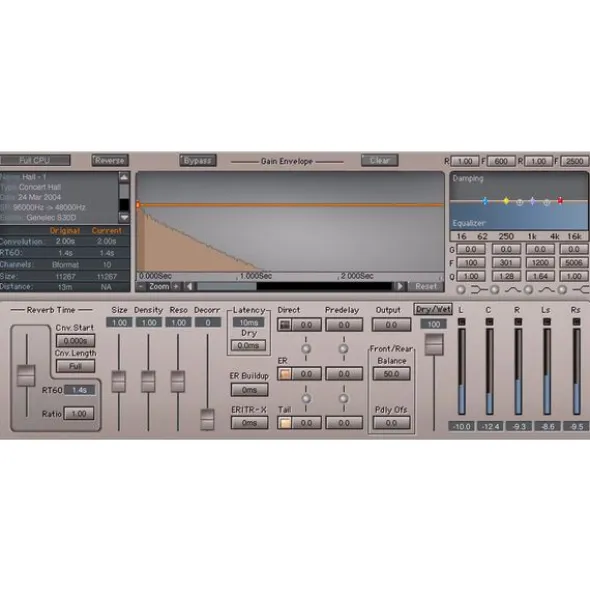Click the orange gain envelope start handle
The width and height of the screenshot is (590, 591).
tap(138, 205)
